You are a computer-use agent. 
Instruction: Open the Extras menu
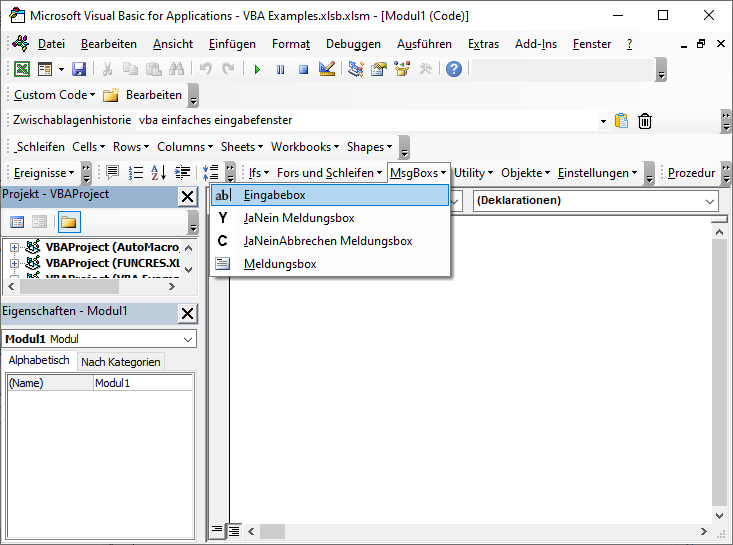pyautogui.click(x=483, y=44)
